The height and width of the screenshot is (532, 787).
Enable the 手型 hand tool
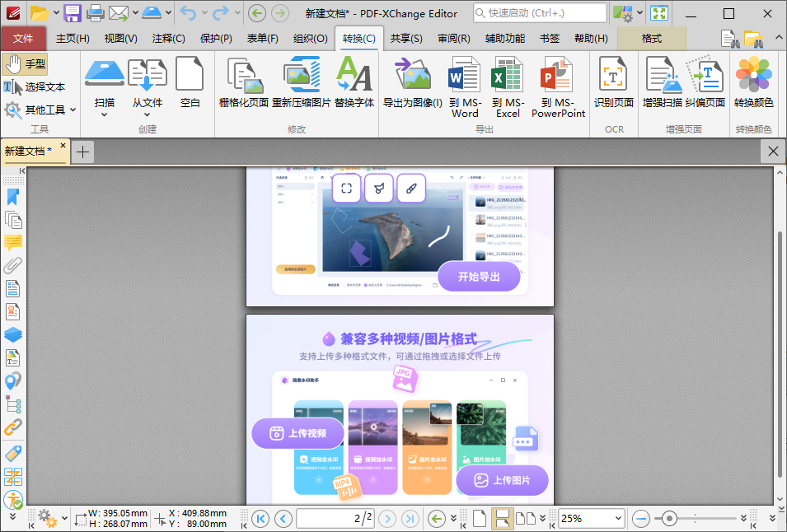(x=26, y=64)
